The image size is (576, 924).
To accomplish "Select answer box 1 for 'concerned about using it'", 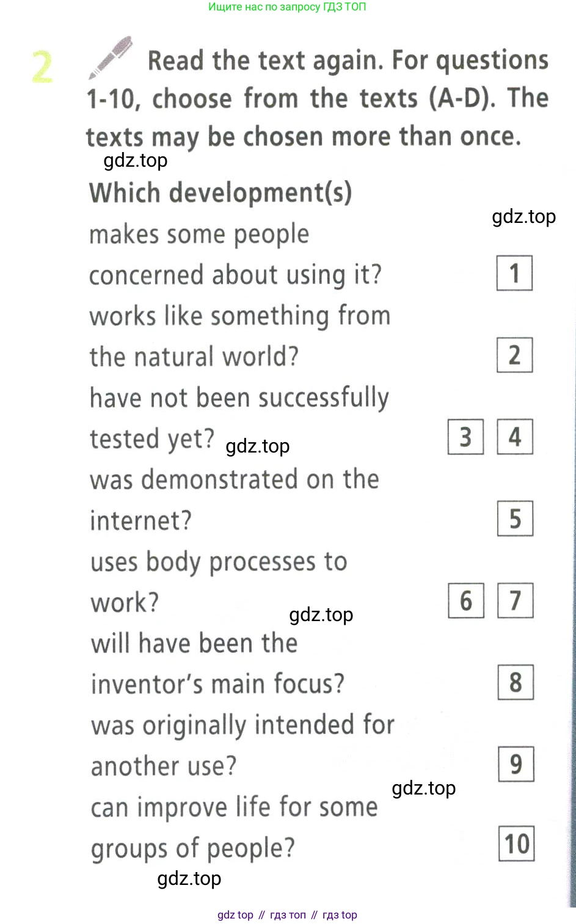I will tap(514, 273).
